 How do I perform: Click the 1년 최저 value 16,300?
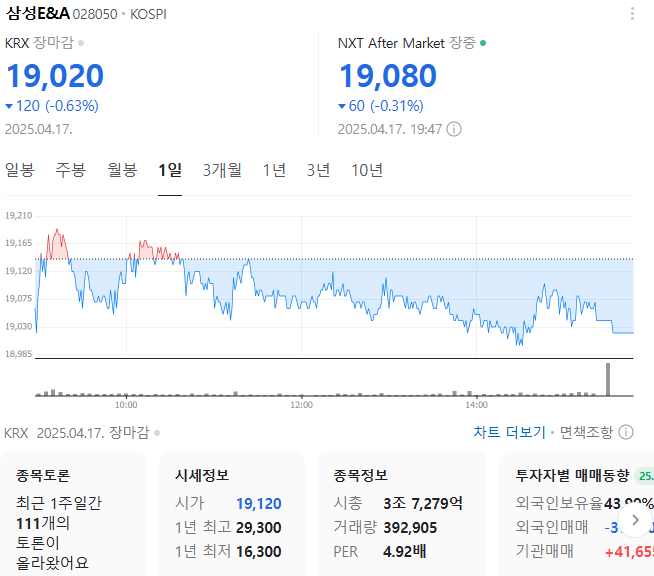259,552
